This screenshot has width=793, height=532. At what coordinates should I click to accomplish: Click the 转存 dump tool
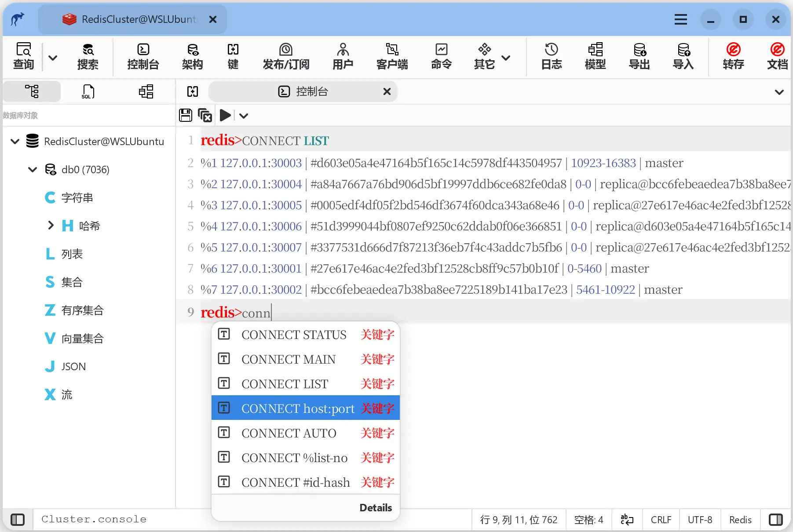(734, 56)
